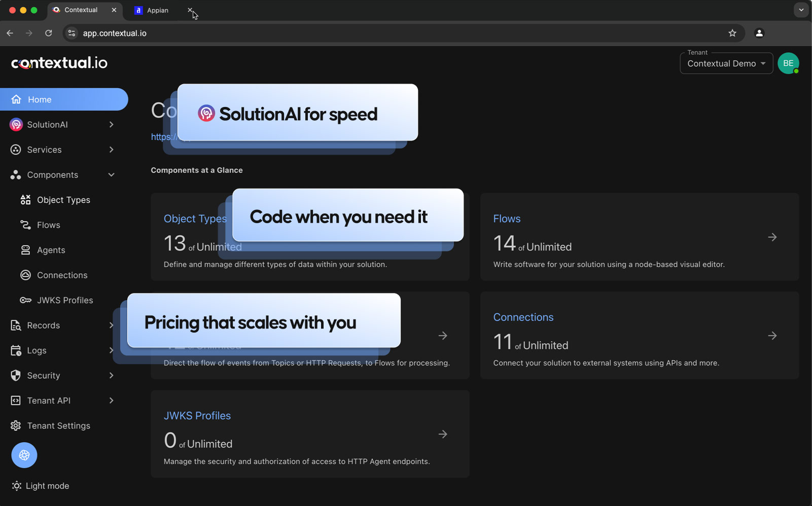Open the round blue AI assistant button
Screen dimensions: 812x506
point(24,455)
